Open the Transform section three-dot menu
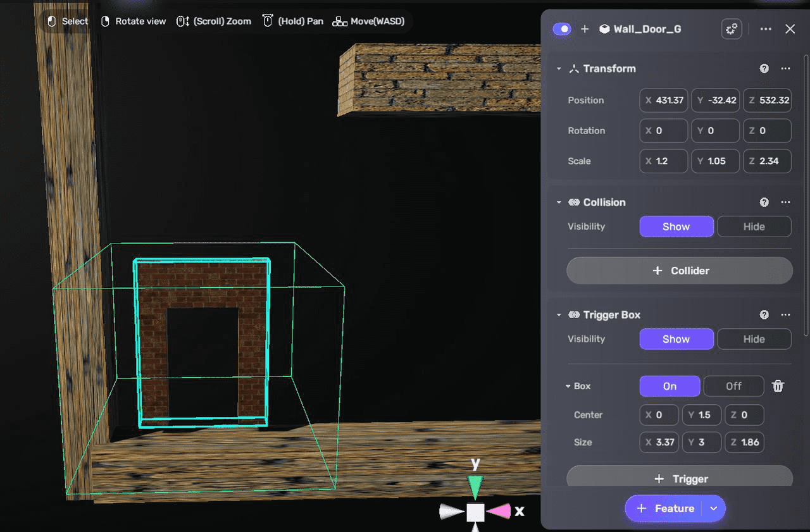810x532 pixels. pos(785,68)
